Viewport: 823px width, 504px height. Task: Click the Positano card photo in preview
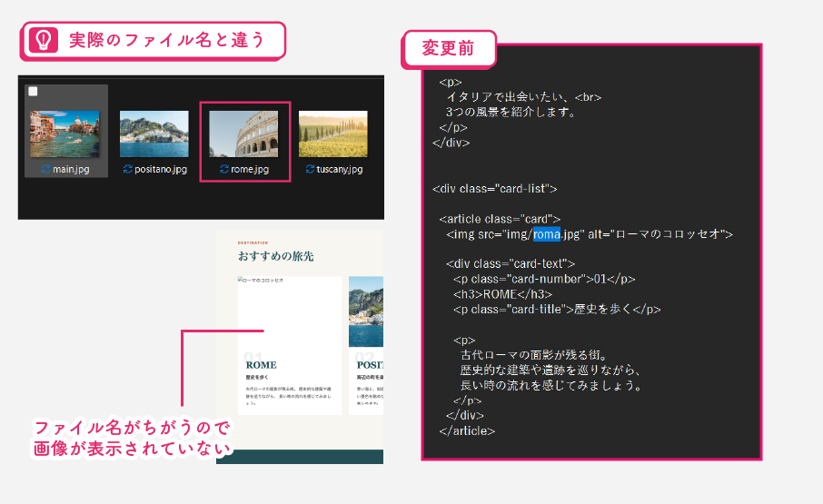click(x=366, y=311)
